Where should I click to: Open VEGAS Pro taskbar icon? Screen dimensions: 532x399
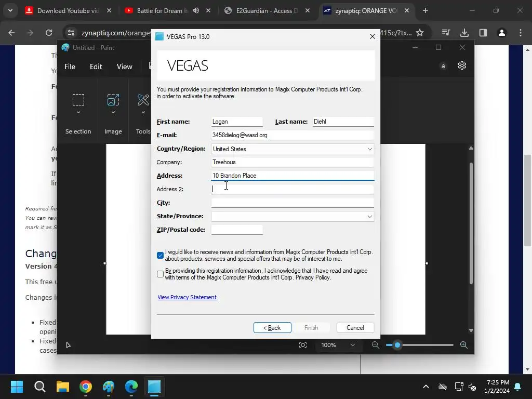(x=154, y=387)
